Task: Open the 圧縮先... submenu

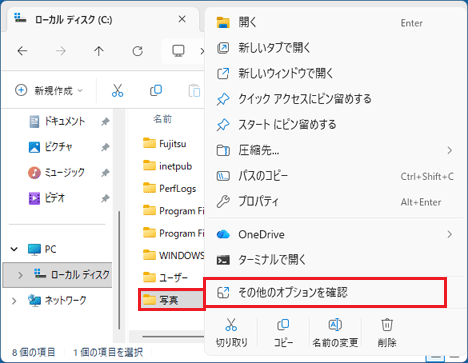Action: 335,150
